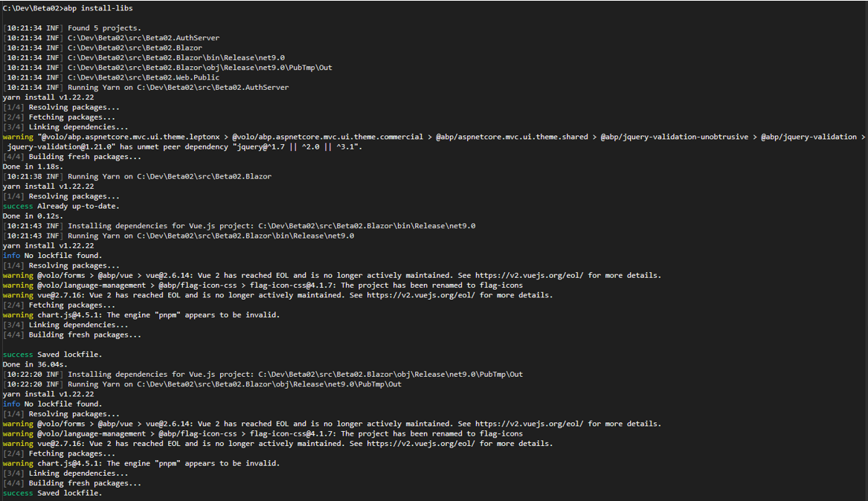Click the "Done in 36.04s." line
The height and width of the screenshot is (501, 868).
pyautogui.click(x=35, y=364)
